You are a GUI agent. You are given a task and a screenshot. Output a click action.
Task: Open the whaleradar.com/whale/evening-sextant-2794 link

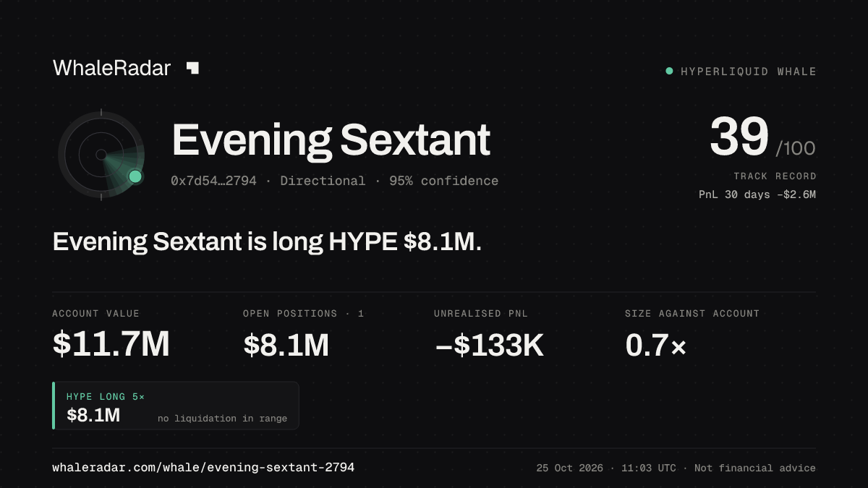tap(203, 468)
